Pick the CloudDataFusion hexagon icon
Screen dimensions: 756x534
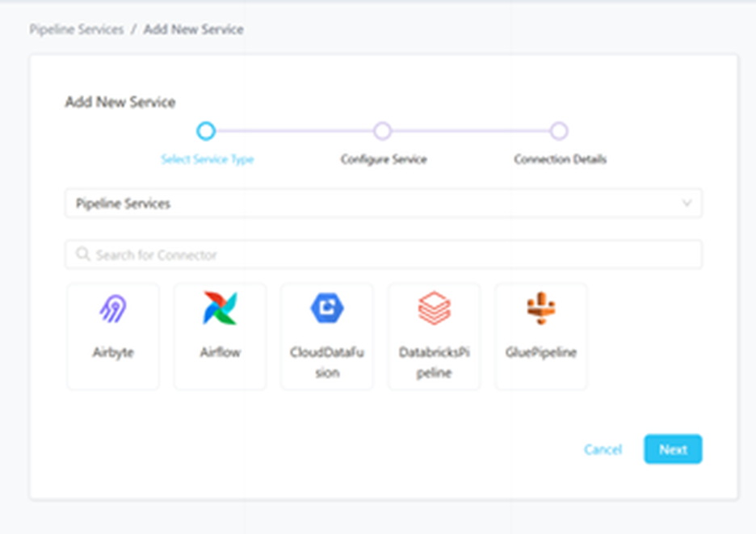tap(327, 308)
